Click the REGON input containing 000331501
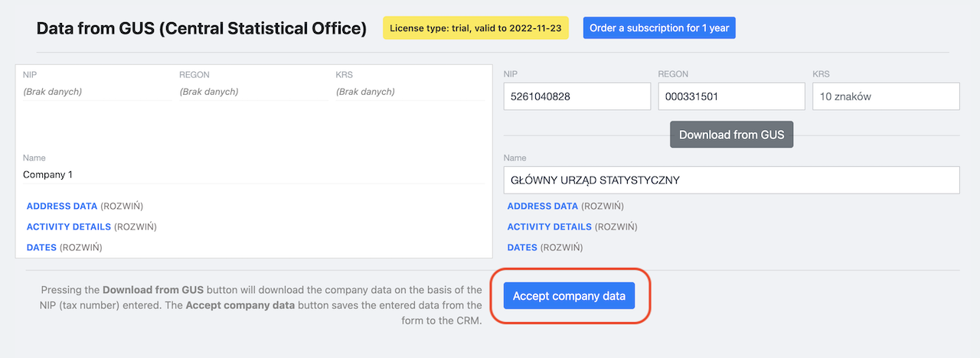Viewport: 980px width, 358px height. click(730, 97)
